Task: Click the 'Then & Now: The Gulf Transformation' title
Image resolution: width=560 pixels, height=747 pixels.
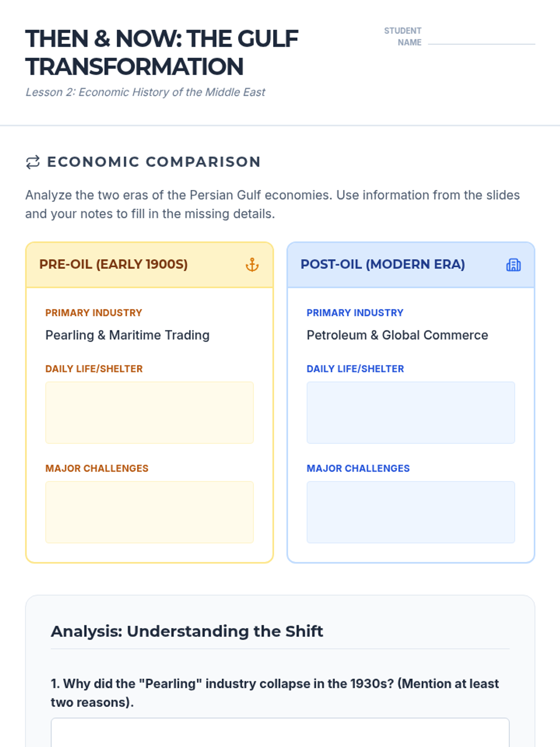Action: tap(161, 52)
